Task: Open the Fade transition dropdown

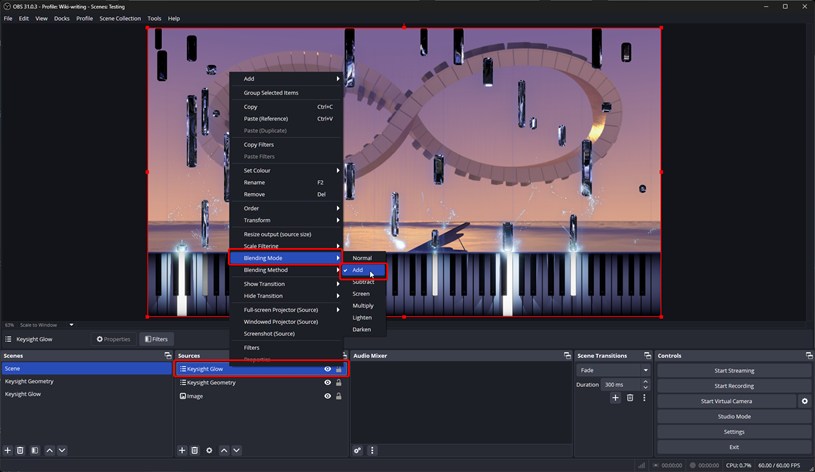Action: point(613,370)
